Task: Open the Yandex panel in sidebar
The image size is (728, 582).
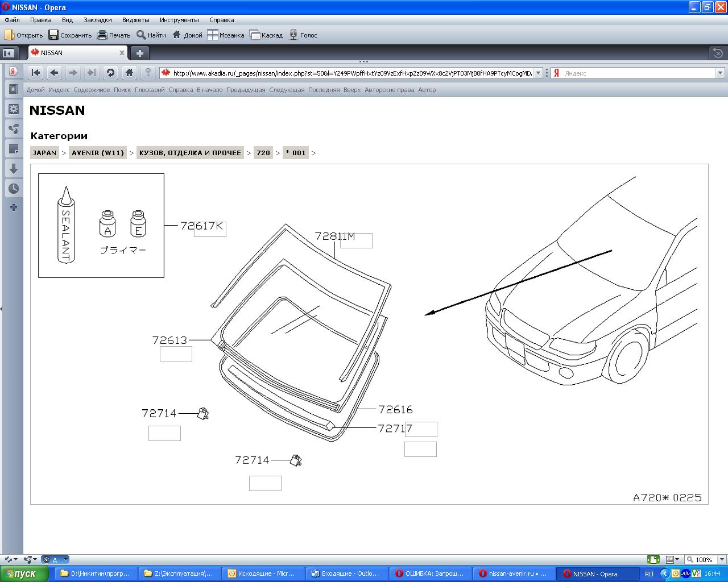Action: tap(14, 72)
